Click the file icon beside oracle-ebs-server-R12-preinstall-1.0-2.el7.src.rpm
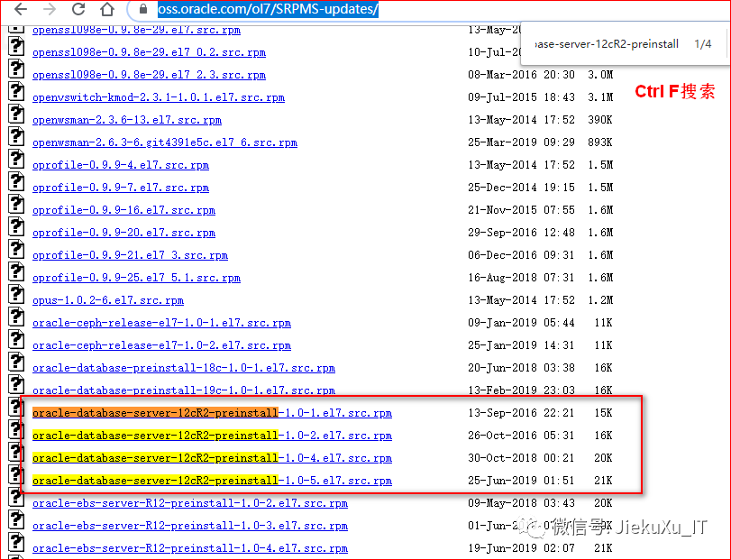This screenshot has width=731, height=560. 16,498
